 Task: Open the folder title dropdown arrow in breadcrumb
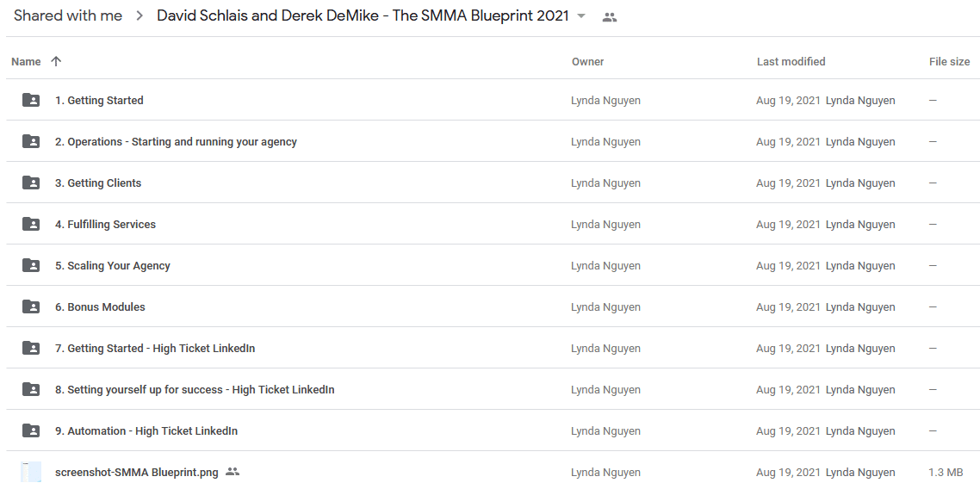coord(581,16)
